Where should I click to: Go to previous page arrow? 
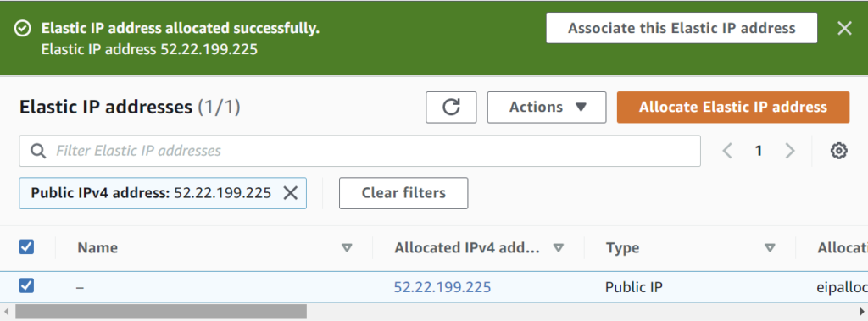click(x=727, y=151)
